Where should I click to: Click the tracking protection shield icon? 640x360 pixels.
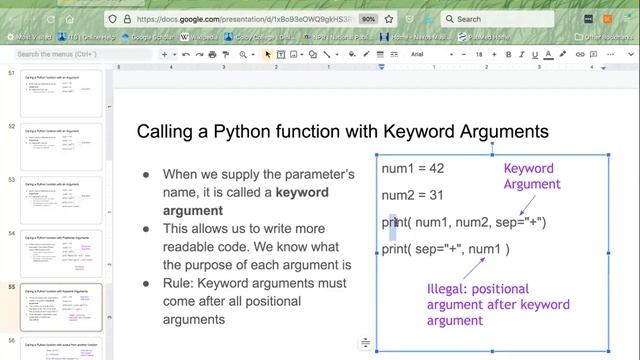113,19
